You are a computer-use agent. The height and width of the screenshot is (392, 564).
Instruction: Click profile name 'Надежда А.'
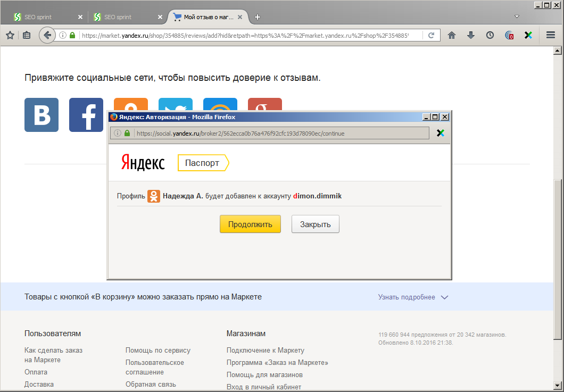coord(183,196)
